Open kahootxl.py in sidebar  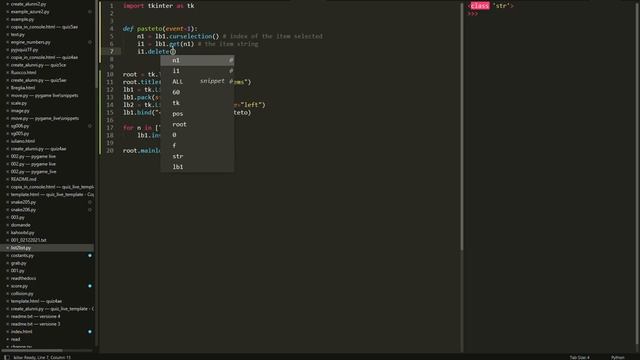pyautogui.click(x=22, y=233)
